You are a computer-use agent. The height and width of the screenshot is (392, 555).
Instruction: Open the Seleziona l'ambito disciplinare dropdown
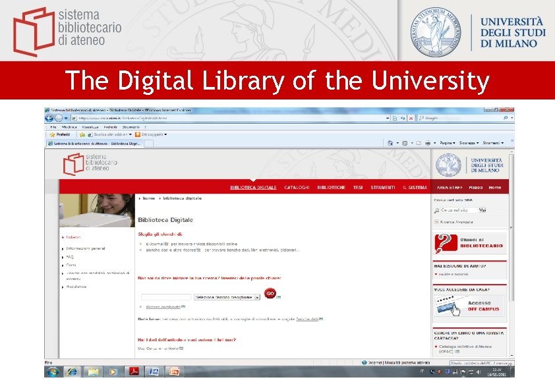click(227, 297)
